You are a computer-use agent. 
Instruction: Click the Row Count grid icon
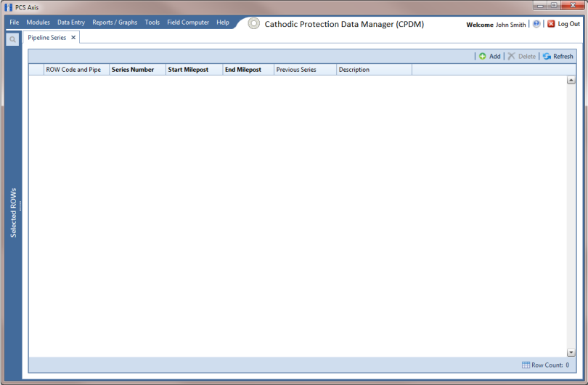pos(526,365)
